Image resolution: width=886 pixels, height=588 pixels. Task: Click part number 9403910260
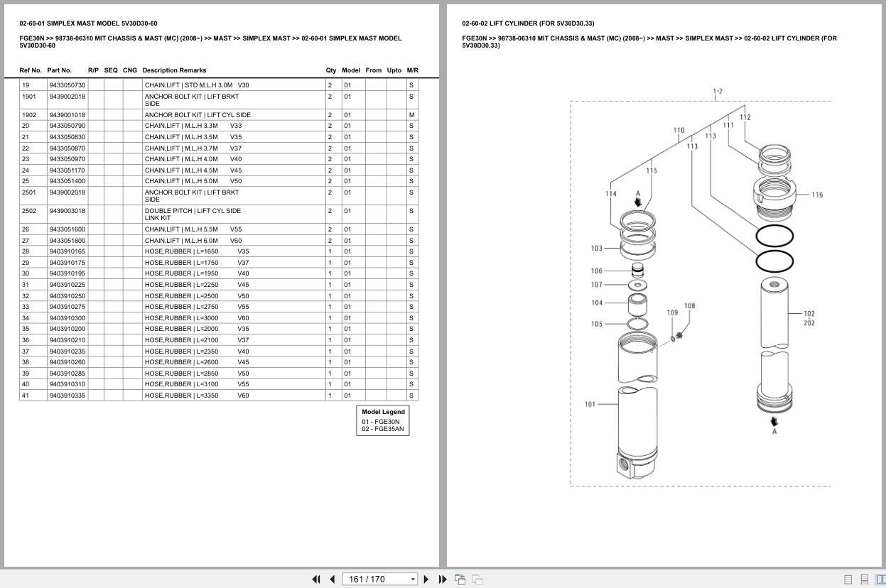click(x=67, y=362)
